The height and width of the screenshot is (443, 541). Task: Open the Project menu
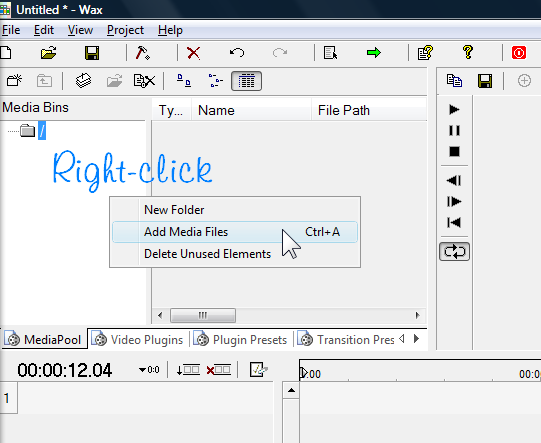point(125,30)
